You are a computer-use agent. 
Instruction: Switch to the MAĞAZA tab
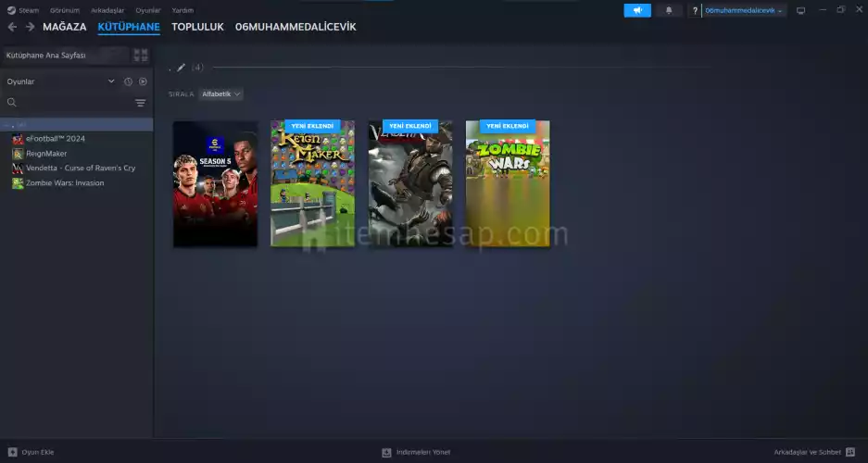tap(64, 27)
